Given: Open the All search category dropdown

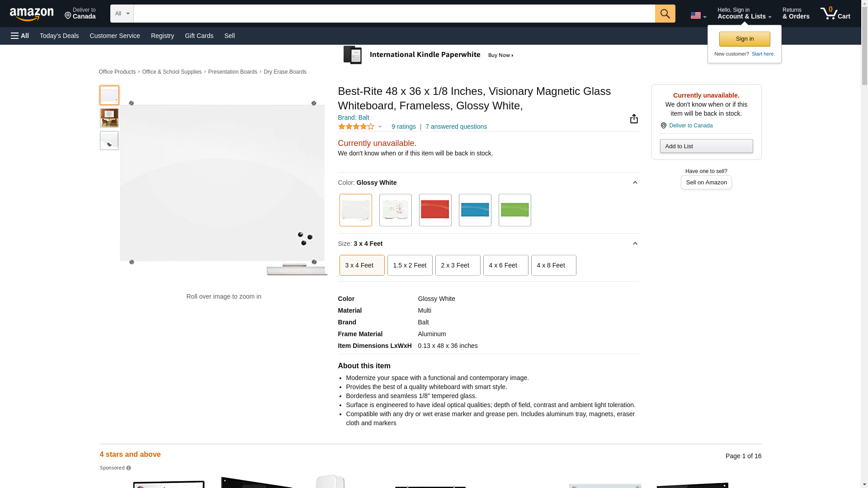Looking at the screenshot, I should click(122, 14).
